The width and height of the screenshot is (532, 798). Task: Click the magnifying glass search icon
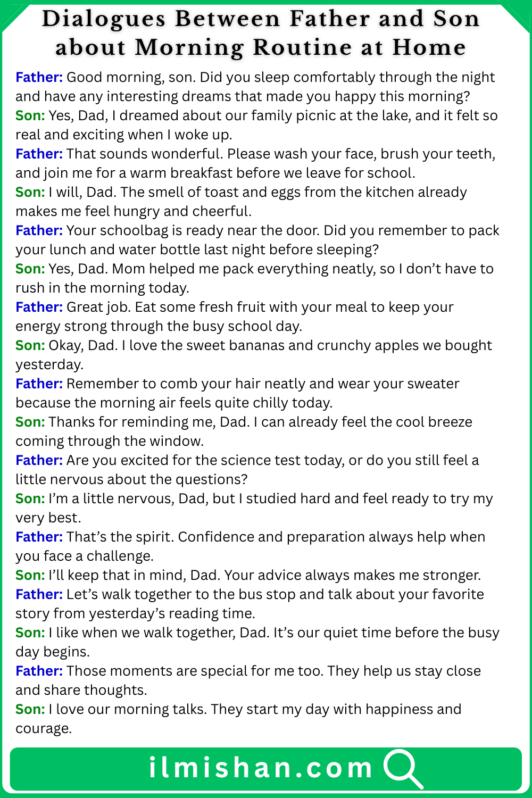click(402, 768)
